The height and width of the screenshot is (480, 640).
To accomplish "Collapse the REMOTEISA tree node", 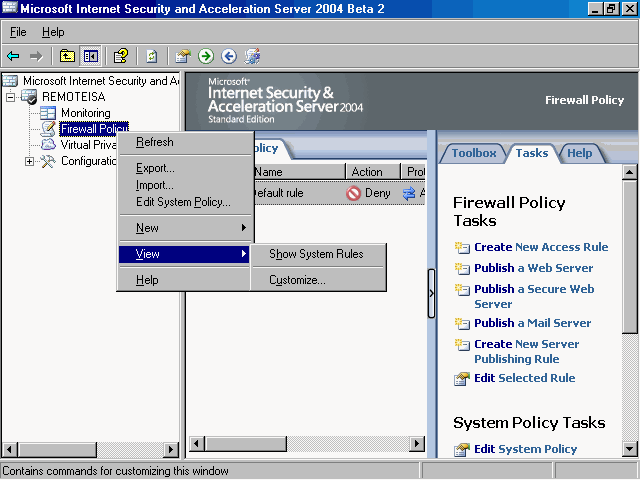I will pyautogui.click(x=11, y=97).
